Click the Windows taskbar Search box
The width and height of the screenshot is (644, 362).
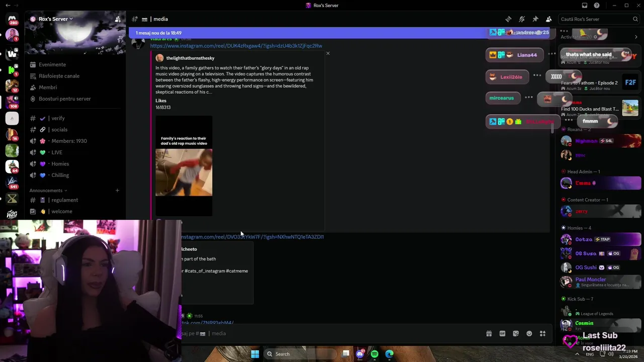301,354
